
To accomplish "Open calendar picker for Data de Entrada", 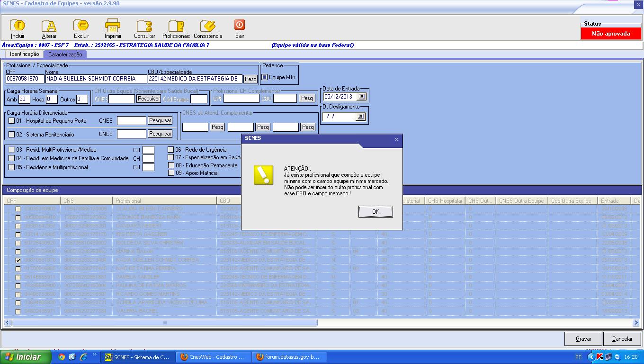I will 361,96.
